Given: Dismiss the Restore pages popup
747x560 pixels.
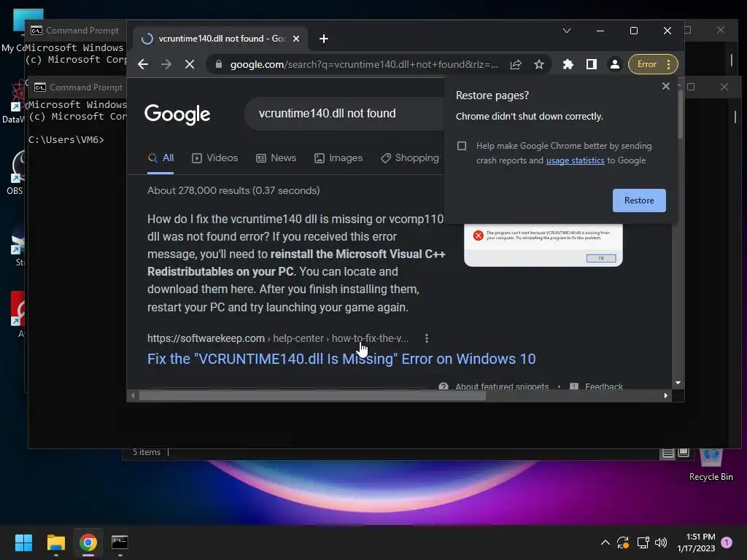Looking at the screenshot, I should pos(665,86).
